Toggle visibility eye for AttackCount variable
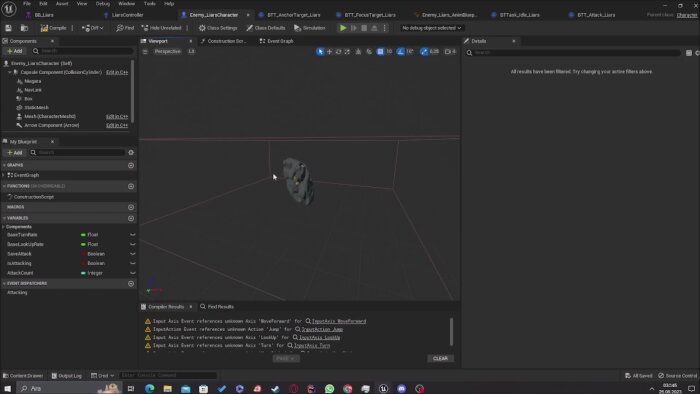The image size is (700, 394). pos(133,273)
